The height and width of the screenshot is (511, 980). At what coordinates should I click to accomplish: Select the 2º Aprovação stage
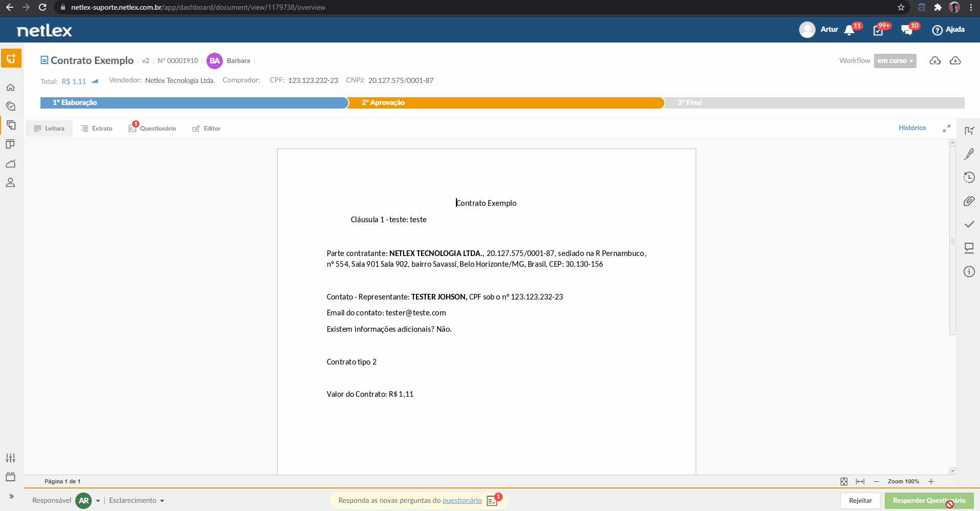(506, 103)
